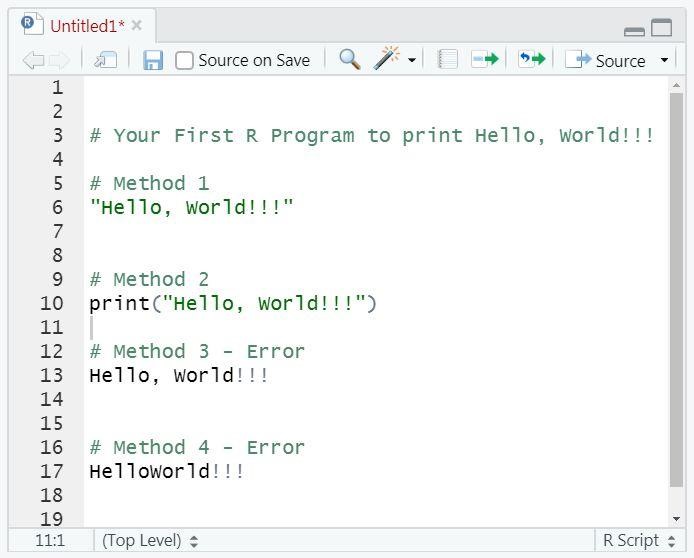Maximize the source pane
Screen dimensions: 694x558
[662, 27]
